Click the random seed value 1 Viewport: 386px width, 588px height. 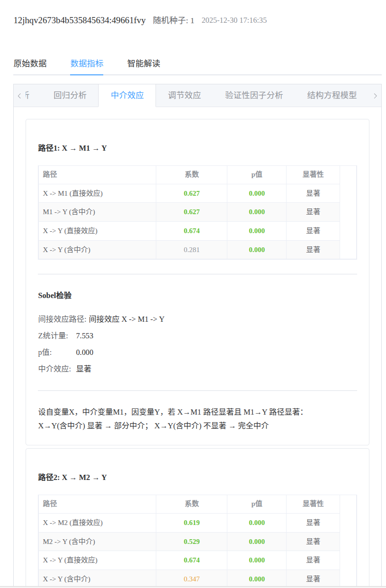[192, 20]
